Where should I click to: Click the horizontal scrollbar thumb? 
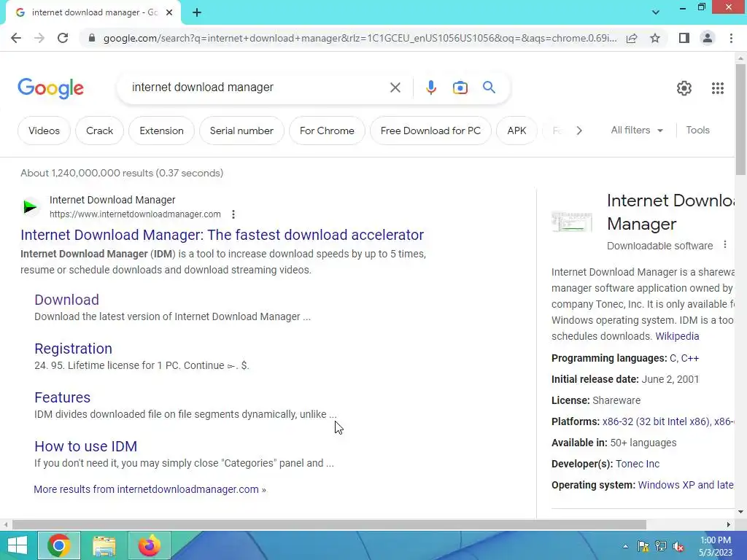click(x=329, y=525)
